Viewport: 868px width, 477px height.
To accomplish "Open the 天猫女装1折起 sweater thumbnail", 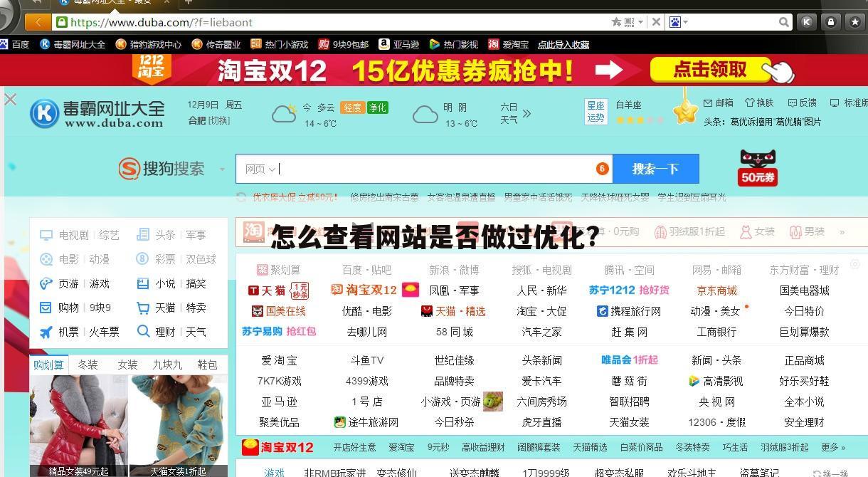I will point(178,426).
